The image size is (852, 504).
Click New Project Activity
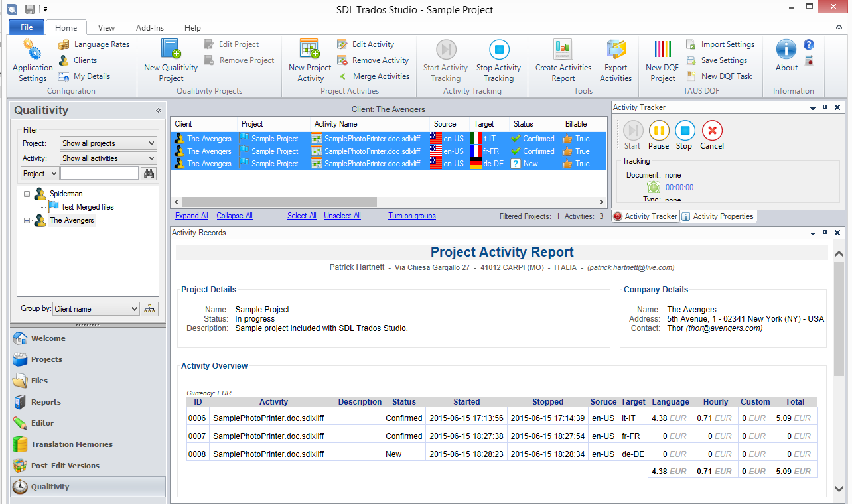pos(310,60)
